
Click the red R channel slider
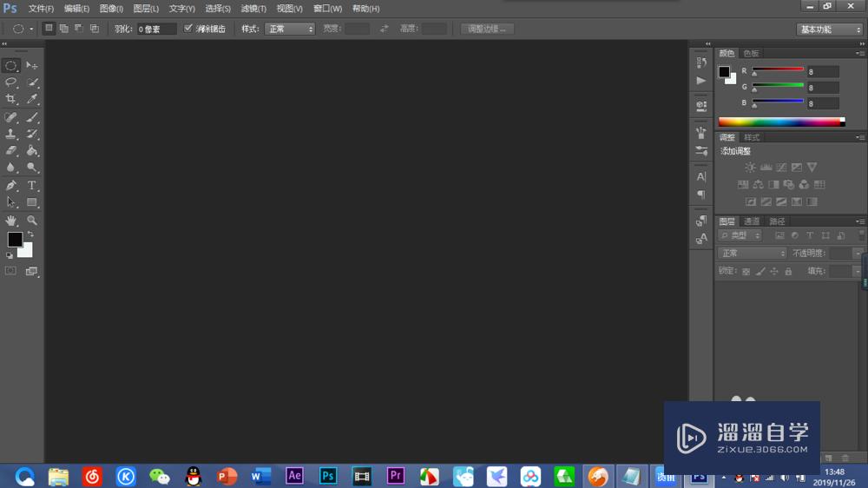[x=778, y=69]
